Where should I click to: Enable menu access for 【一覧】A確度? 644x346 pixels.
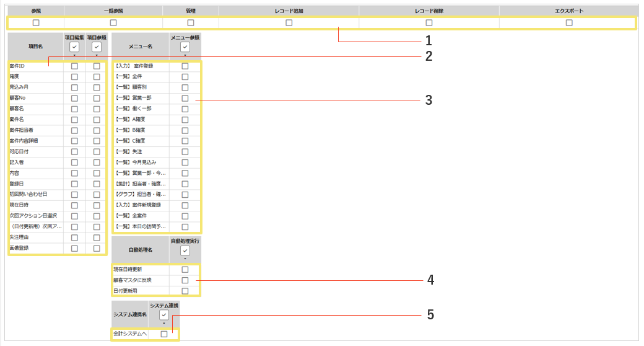pyautogui.click(x=185, y=120)
